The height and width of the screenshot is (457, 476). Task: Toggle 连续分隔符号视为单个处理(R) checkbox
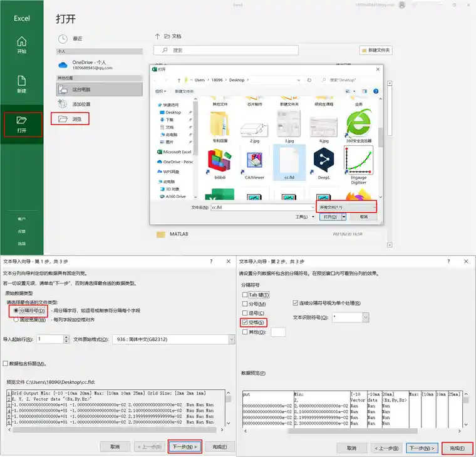[x=295, y=303]
